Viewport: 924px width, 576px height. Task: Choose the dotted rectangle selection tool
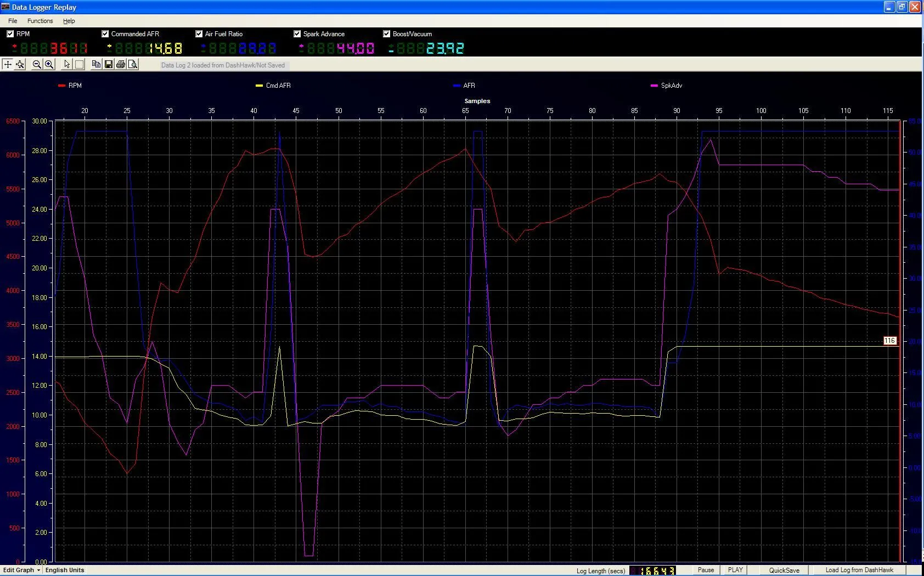coord(80,64)
